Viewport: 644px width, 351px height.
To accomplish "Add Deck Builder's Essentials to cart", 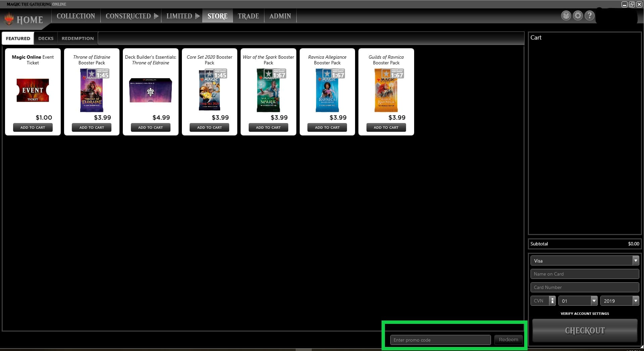I will pos(151,127).
